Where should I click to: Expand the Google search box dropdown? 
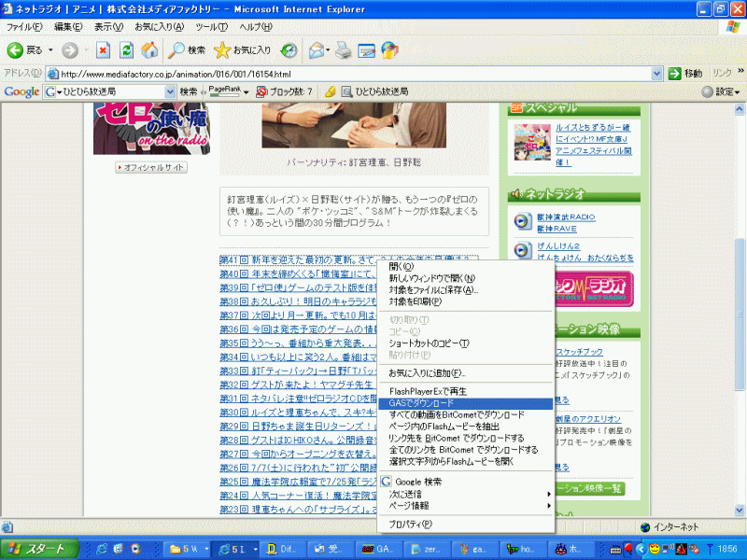pyautogui.click(x=170, y=91)
